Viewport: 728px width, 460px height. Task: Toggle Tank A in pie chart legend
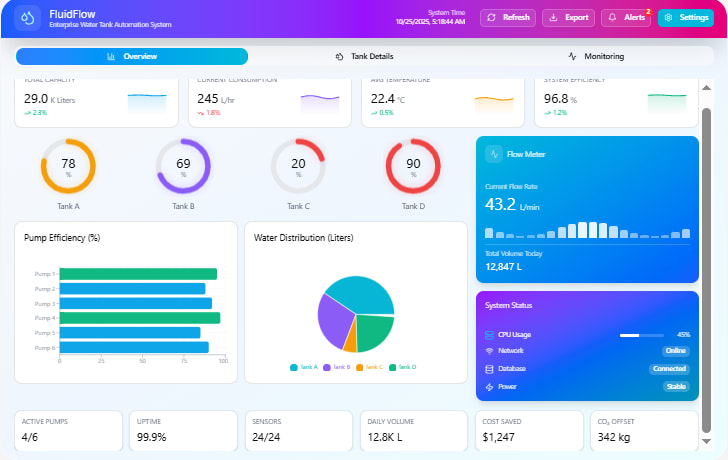[304, 367]
